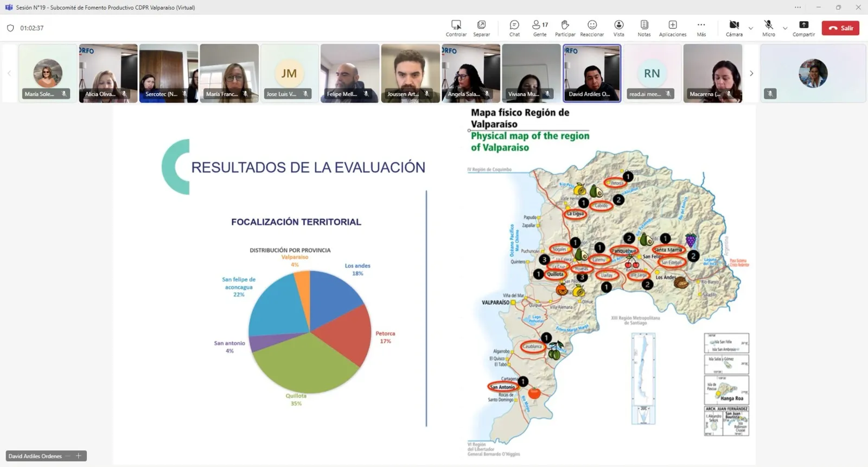868x467 pixels.
Task: Open the Chat panel
Action: click(x=514, y=28)
